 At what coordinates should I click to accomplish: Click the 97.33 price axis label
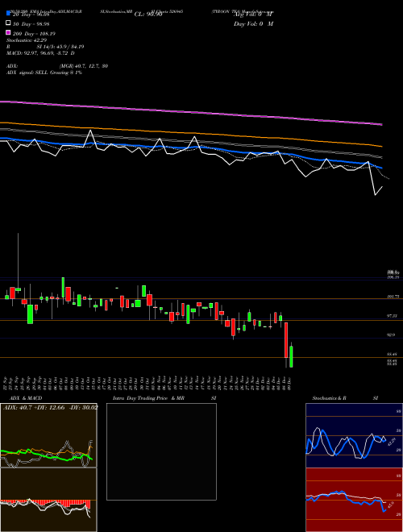393,316
